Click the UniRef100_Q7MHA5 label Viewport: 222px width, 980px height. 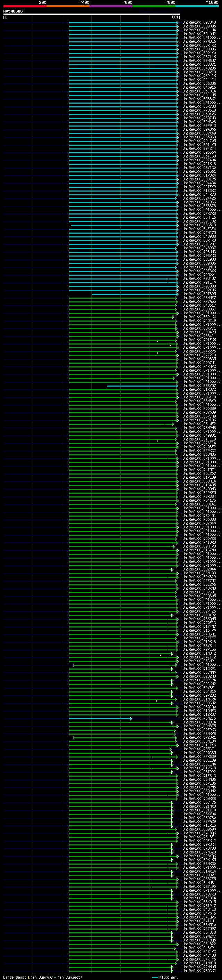click(199, 967)
